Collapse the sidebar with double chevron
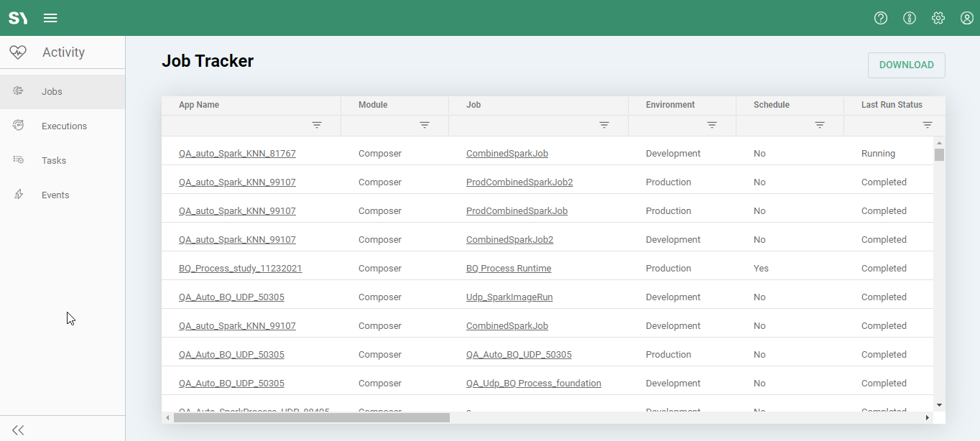980x441 pixels. [18, 430]
